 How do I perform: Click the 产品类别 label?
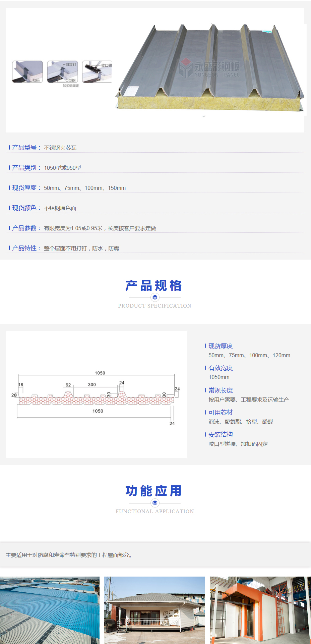point(24,168)
